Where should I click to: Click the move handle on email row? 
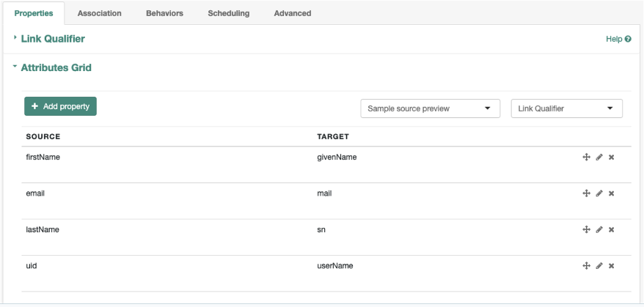[586, 193]
